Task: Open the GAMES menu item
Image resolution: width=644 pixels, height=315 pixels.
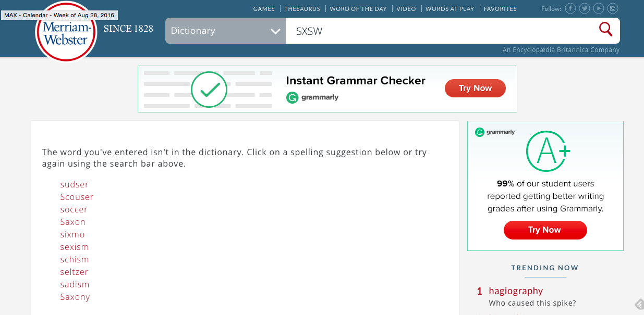Action: 264,9
